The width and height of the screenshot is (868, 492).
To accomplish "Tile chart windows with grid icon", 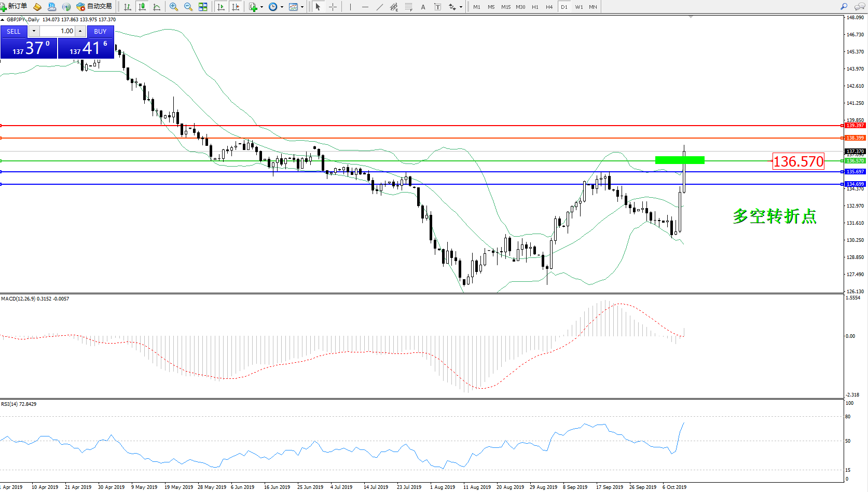I will coord(203,7).
